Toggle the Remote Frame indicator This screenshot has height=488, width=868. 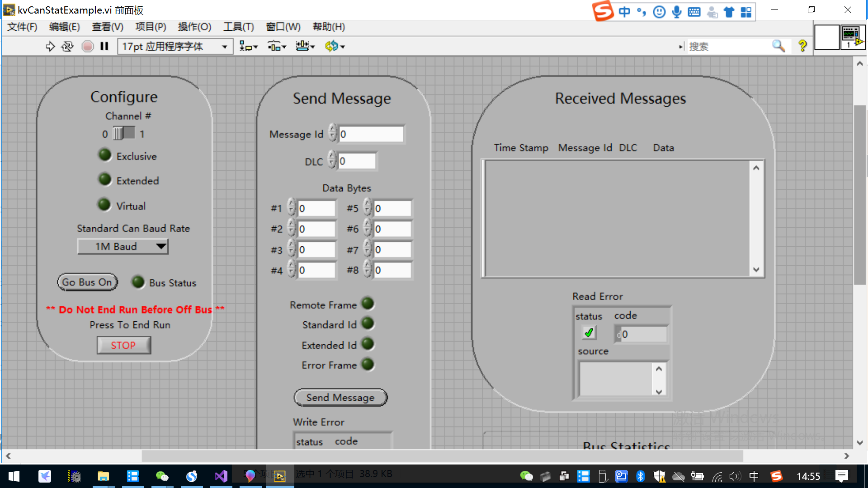(368, 304)
